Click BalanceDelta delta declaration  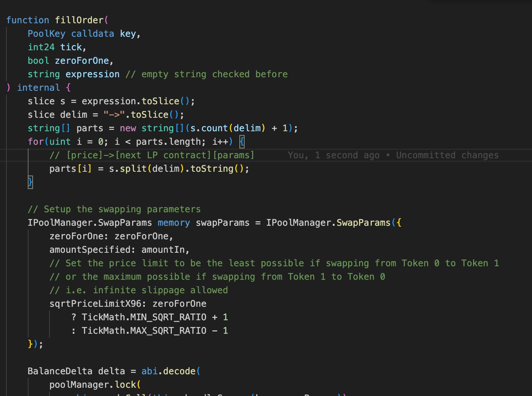(x=76, y=371)
